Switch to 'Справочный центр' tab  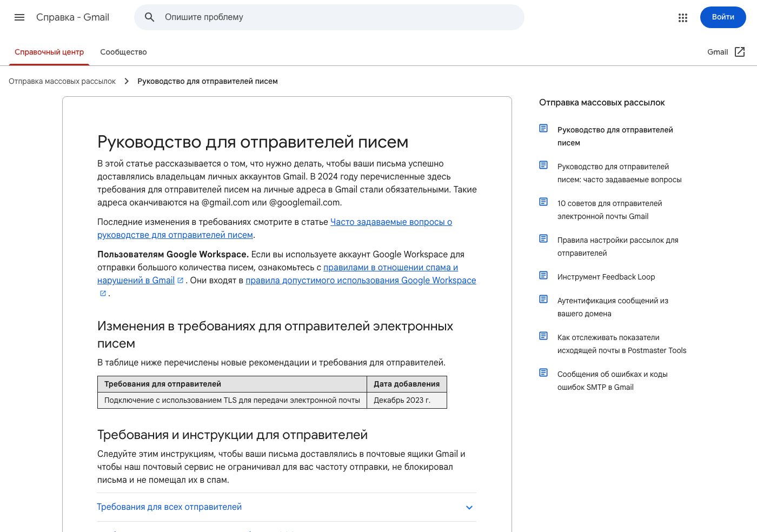click(49, 52)
